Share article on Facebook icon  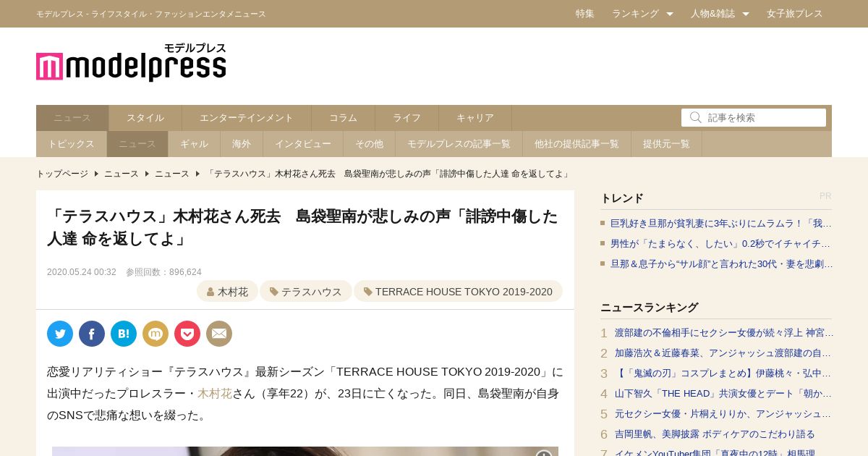(92, 334)
